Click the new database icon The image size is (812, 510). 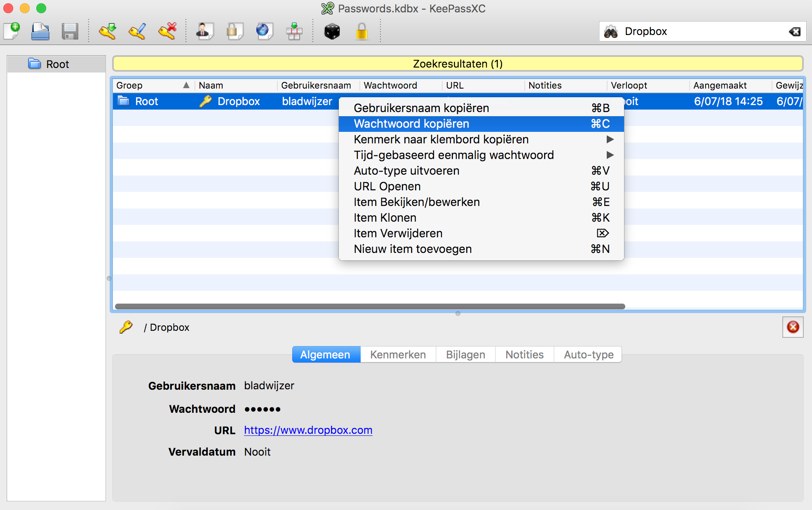[x=12, y=31]
